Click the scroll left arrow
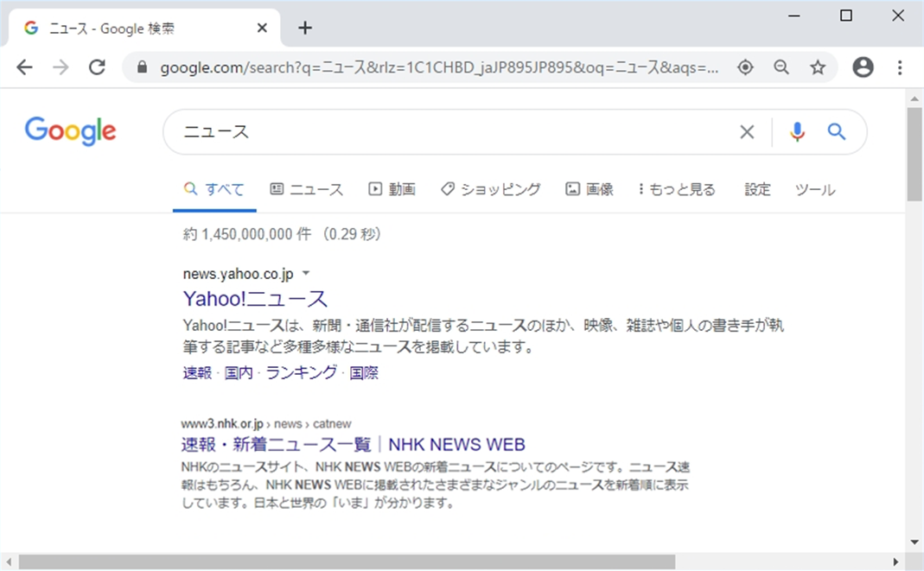This screenshot has height=571, width=924. 9,562
